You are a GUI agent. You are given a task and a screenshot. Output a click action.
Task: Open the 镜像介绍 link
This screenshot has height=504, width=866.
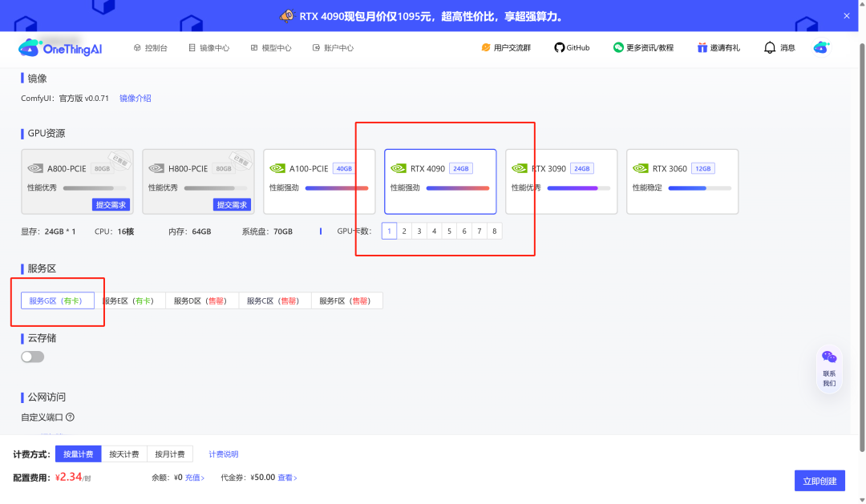click(136, 99)
